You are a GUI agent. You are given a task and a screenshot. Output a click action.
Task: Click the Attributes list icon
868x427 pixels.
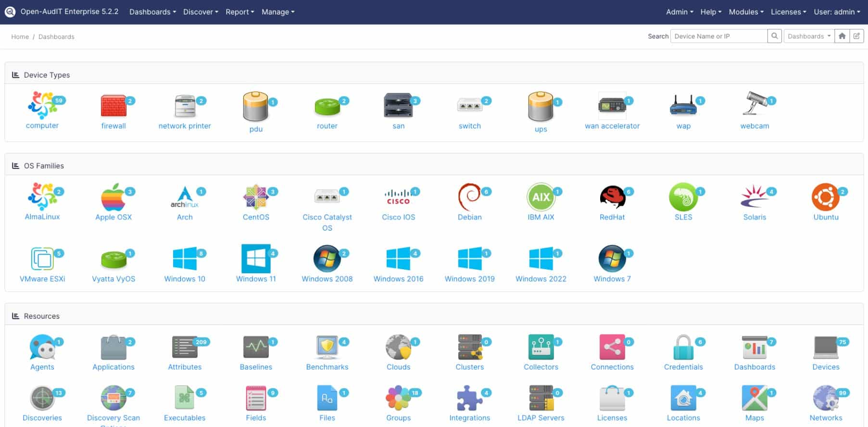(185, 347)
